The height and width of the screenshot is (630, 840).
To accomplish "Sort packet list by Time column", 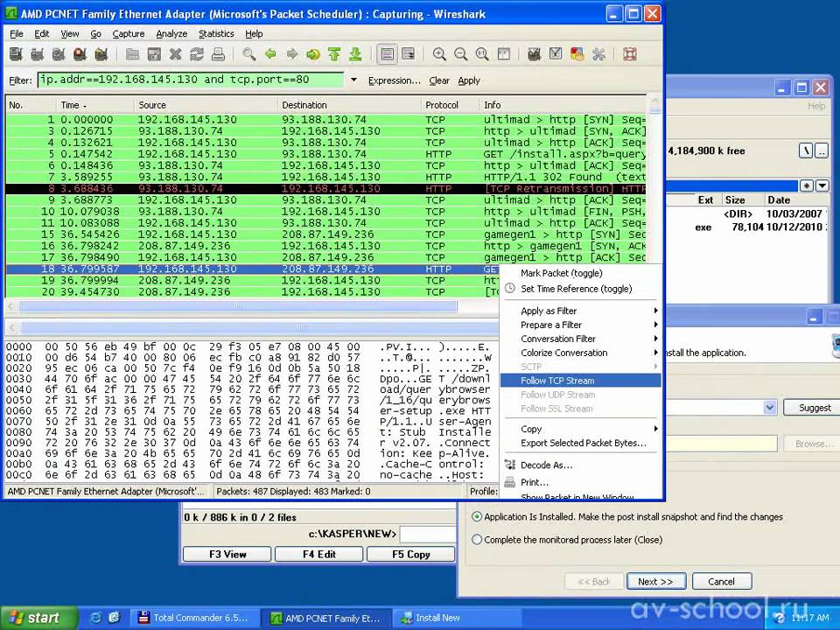I will coord(94,105).
